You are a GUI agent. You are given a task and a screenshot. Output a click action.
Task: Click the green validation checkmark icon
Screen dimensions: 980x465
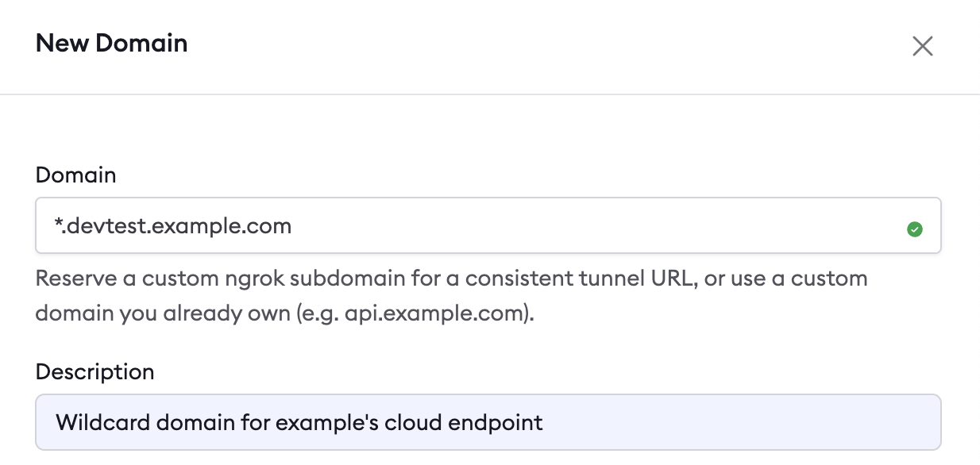[x=915, y=229]
